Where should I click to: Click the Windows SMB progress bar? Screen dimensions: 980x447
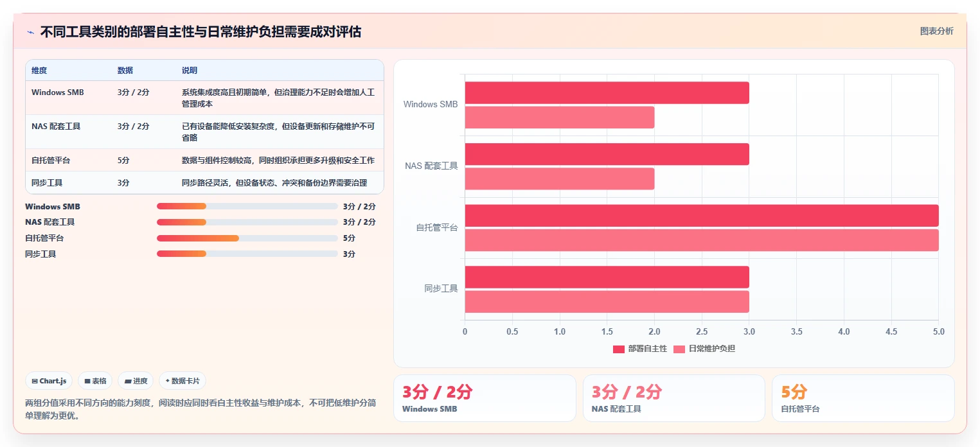pos(247,206)
